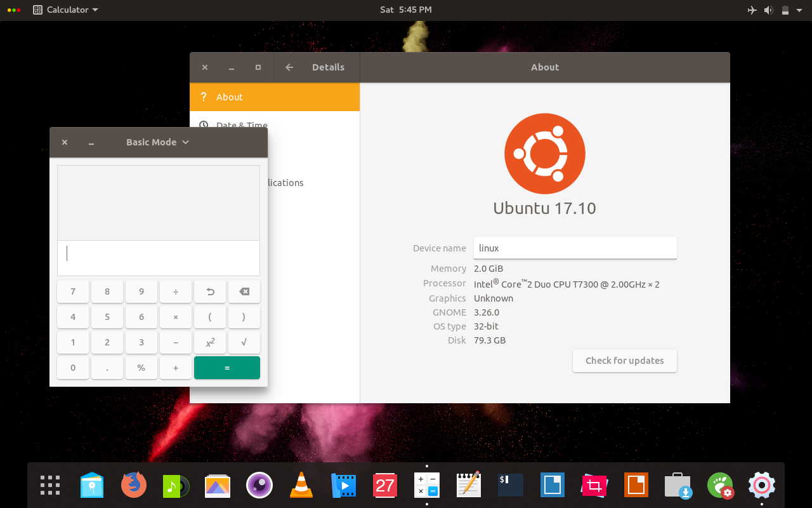This screenshot has width=812, height=508.
Task: Click the undo arrow key in Calculator
Action: point(210,291)
